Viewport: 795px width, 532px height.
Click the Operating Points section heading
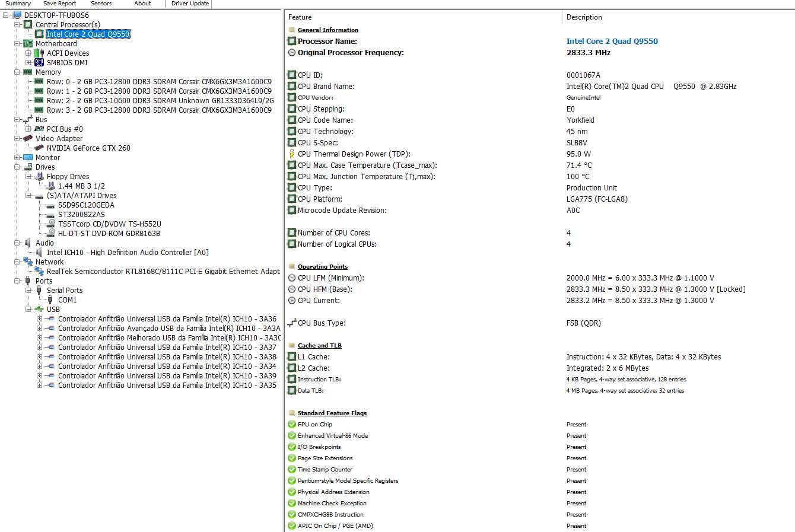click(x=323, y=267)
